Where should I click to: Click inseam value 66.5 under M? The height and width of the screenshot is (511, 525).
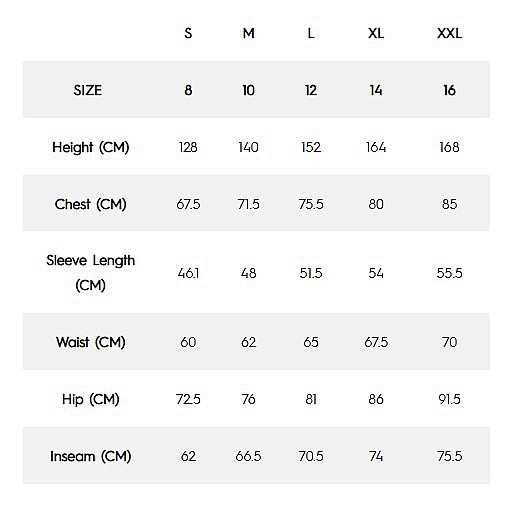click(248, 456)
